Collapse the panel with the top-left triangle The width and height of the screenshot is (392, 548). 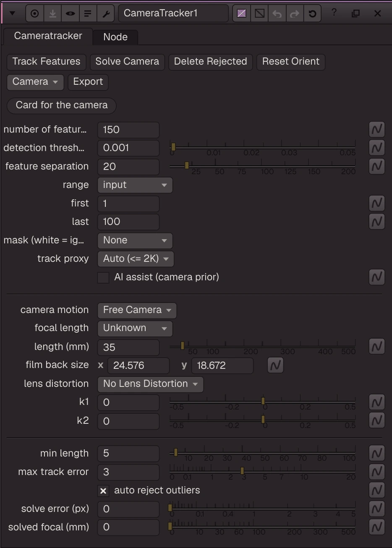click(12, 13)
